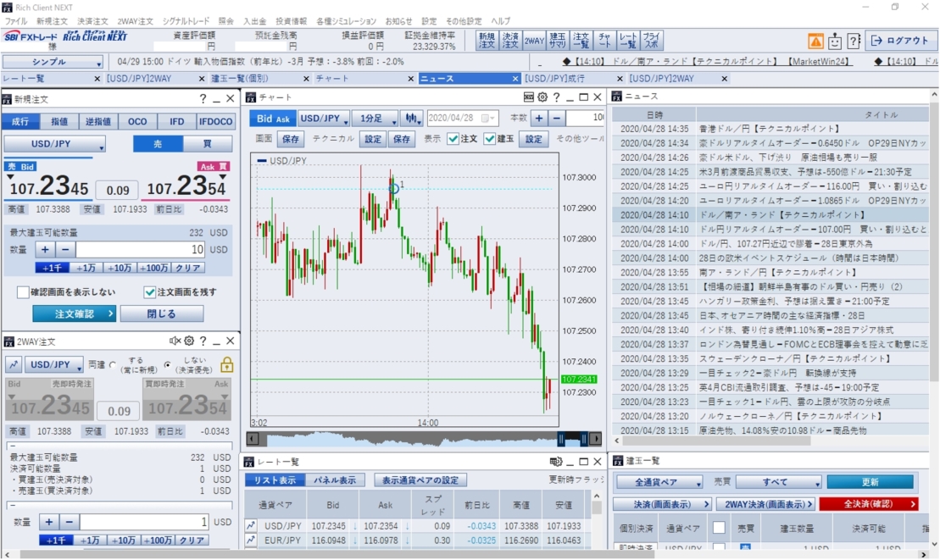The width and height of the screenshot is (940, 560).
Task: Open the 決済注文 toolbar shortcut
Action: (510, 41)
